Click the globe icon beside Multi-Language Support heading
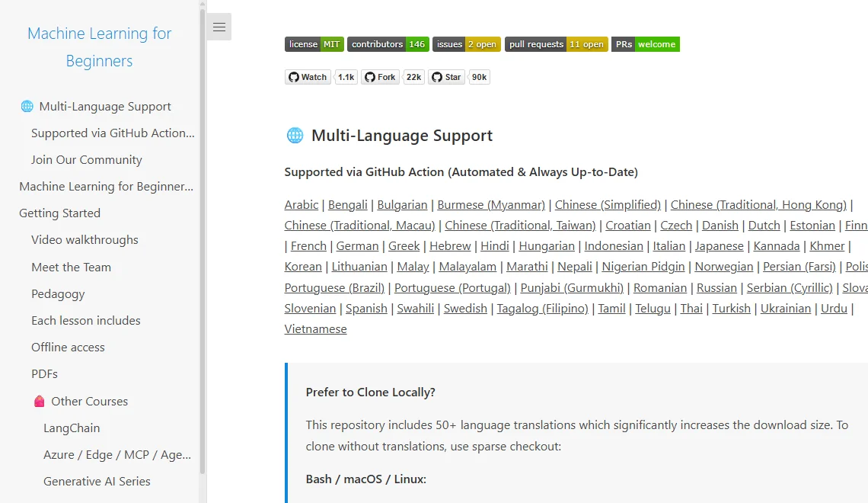This screenshot has width=868, height=503. [x=295, y=135]
